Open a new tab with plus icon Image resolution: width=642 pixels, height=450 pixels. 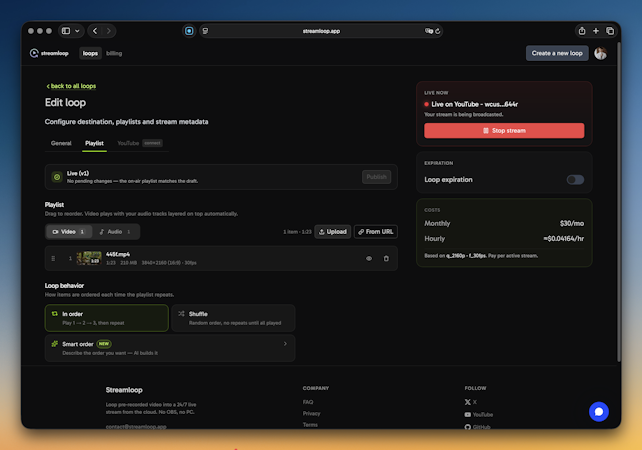(x=596, y=31)
